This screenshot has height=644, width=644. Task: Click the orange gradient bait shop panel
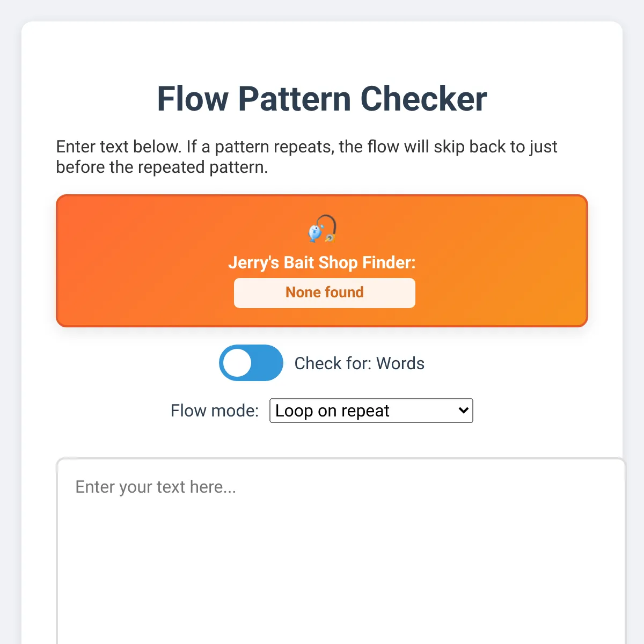pos(322,261)
